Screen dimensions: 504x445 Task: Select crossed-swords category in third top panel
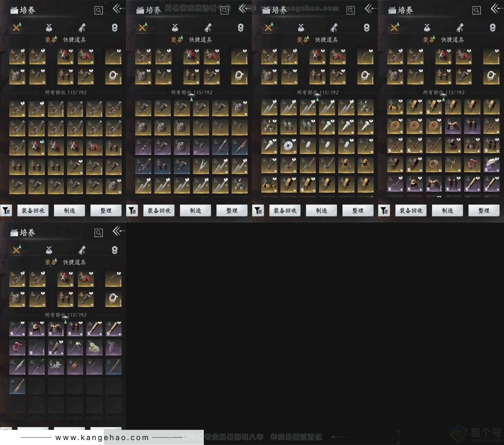click(x=268, y=28)
